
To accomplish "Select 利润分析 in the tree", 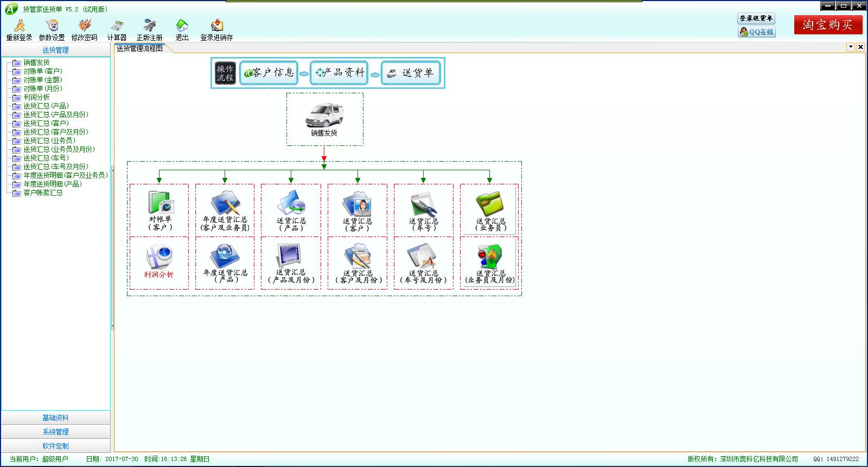I will 36,97.
